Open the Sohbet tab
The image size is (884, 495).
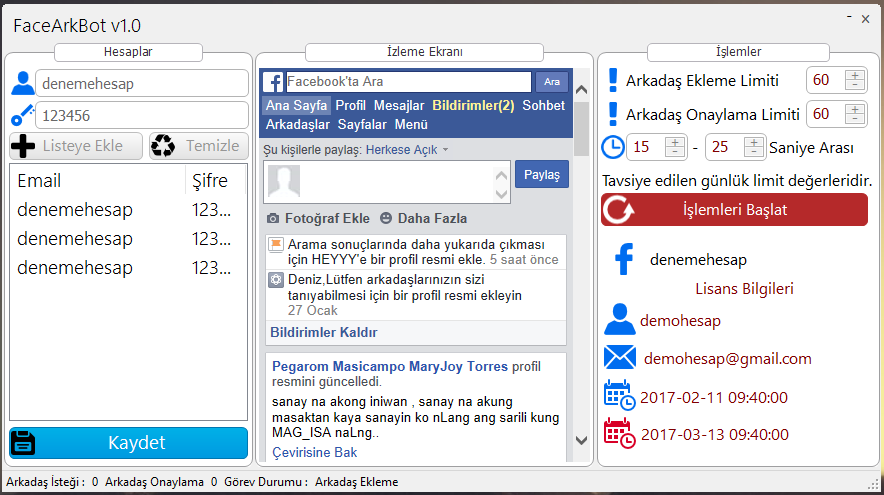(x=543, y=105)
